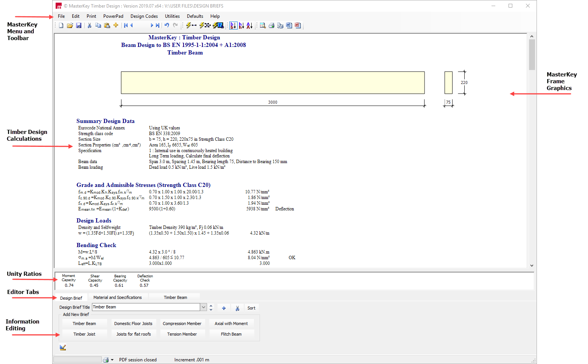The image size is (588, 364).
Task: Click the Sort button
Action: [251, 308]
